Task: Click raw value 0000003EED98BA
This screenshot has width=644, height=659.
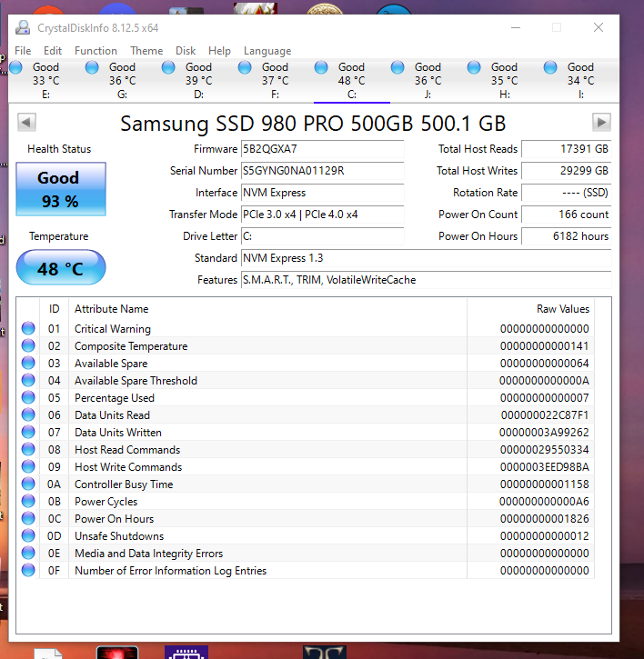Action: pyautogui.click(x=544, y=467)
